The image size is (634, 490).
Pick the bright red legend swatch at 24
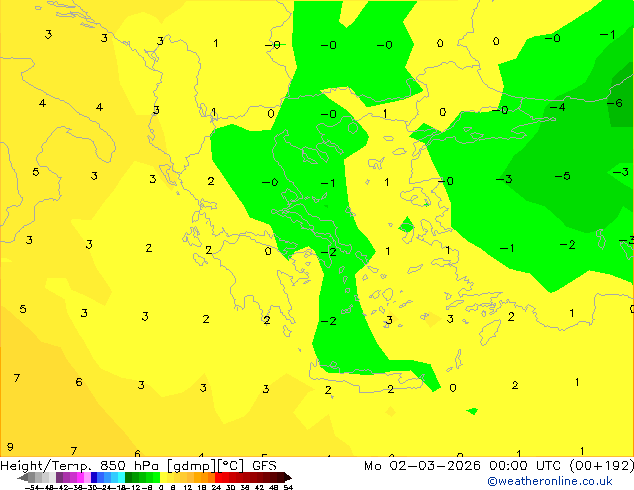[x=218, y=477]
